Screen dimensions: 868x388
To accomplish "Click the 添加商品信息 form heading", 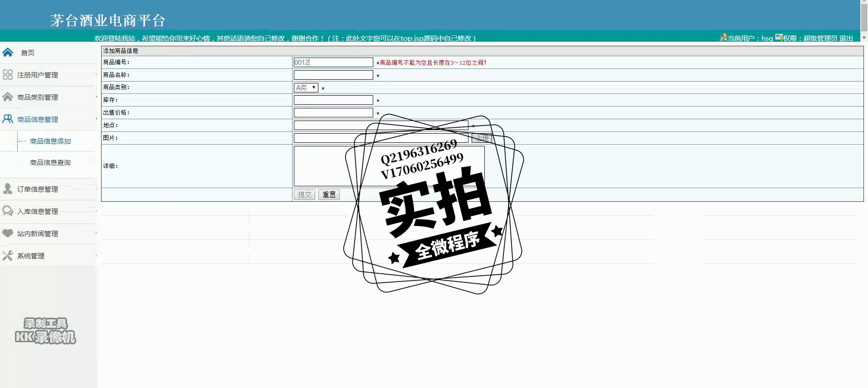I will pyautogui.click(x=121, y=51).
